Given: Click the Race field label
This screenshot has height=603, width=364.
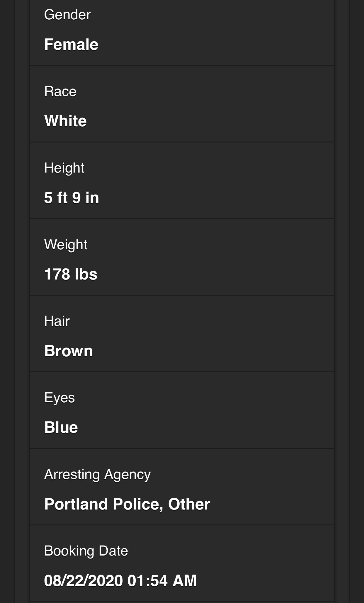Looking at the screenshot, I should click(x=60, y=91).
